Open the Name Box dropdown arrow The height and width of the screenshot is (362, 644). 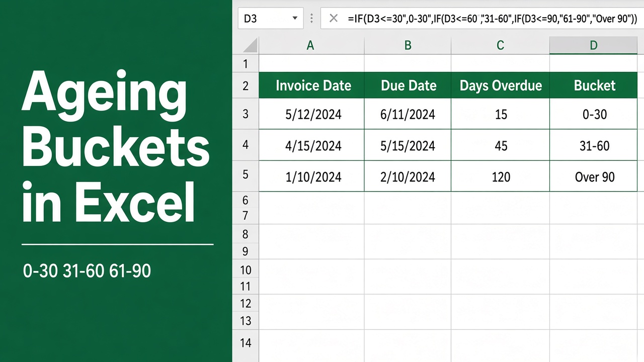[295, 19]
